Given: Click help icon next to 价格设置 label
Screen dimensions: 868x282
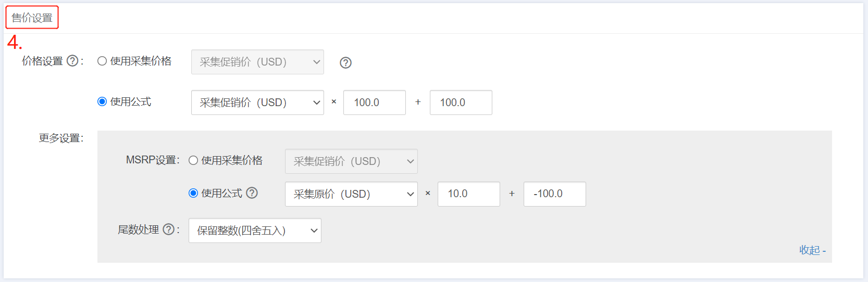Looking at the screenshot, I should coord(72,61).
